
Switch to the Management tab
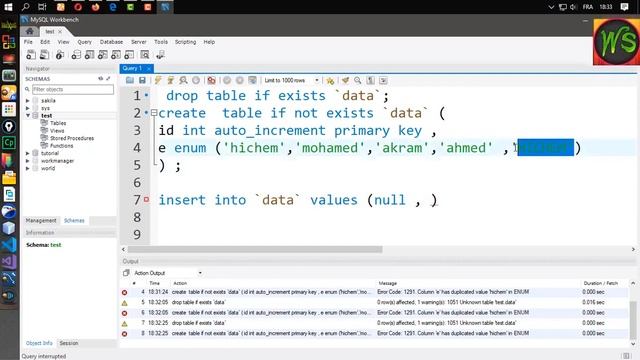tap(41, 220)
